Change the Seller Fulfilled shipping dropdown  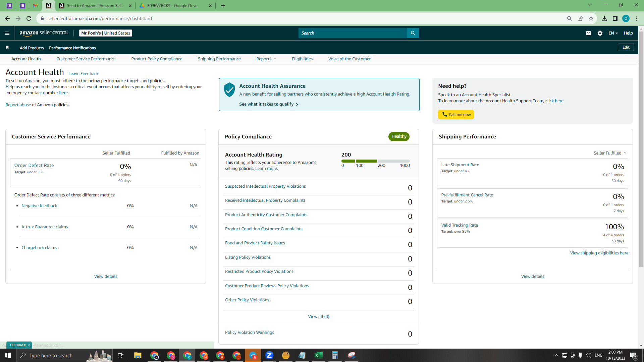[x=610, y=153]
